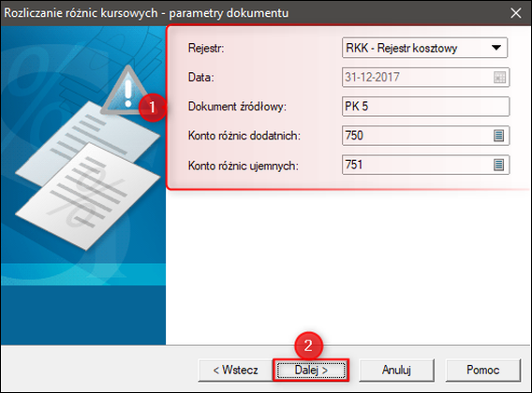This screenshot has height=393, width=532.
Task: Open help with the Pomoc button
Action: (x=482, y=370)
